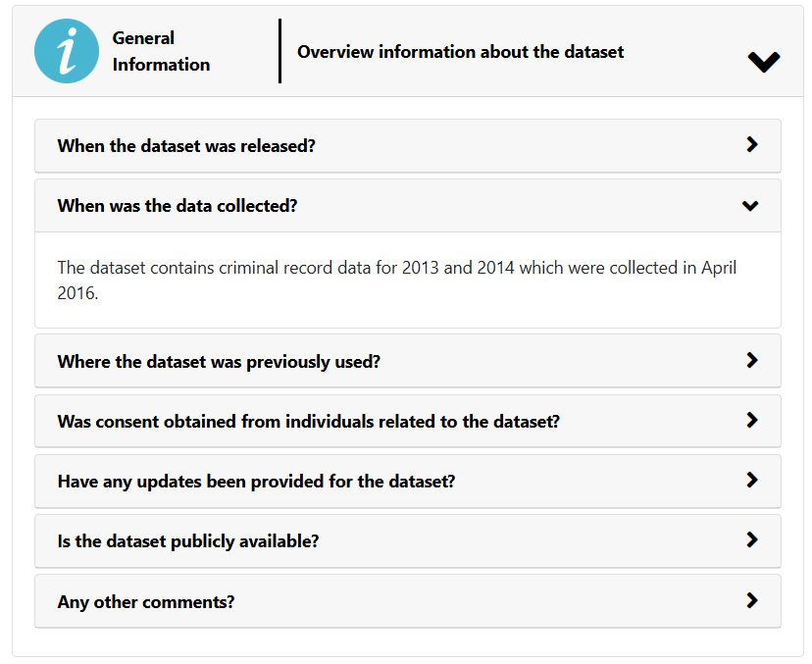Screen dimensions: 812x664
Task: Click chevron next to 'Any other comments?'
Action: click(752, 600)
